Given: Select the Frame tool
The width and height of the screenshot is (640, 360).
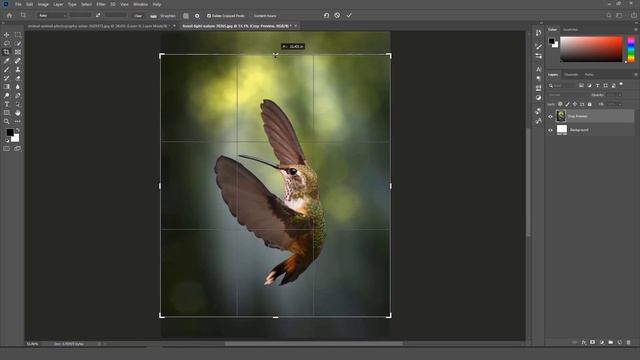Looking at the screenshot, I should click(x=18, y=52).
